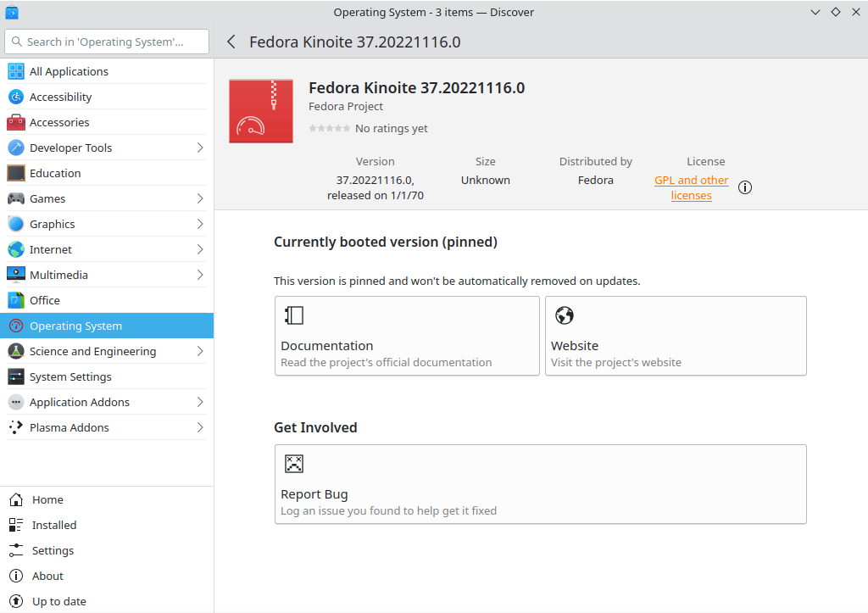The height and width of the screenshot is (613, 868).
Task: Click the 'Fedora Project' developer text
Action: point(346,106)
